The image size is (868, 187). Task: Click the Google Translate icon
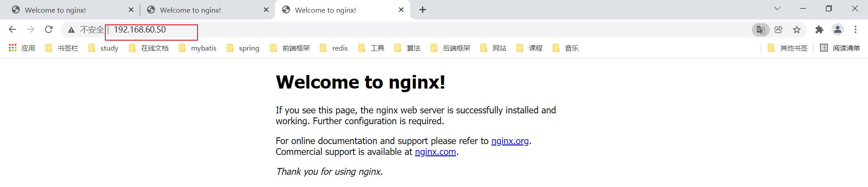(x=760, y=30)
